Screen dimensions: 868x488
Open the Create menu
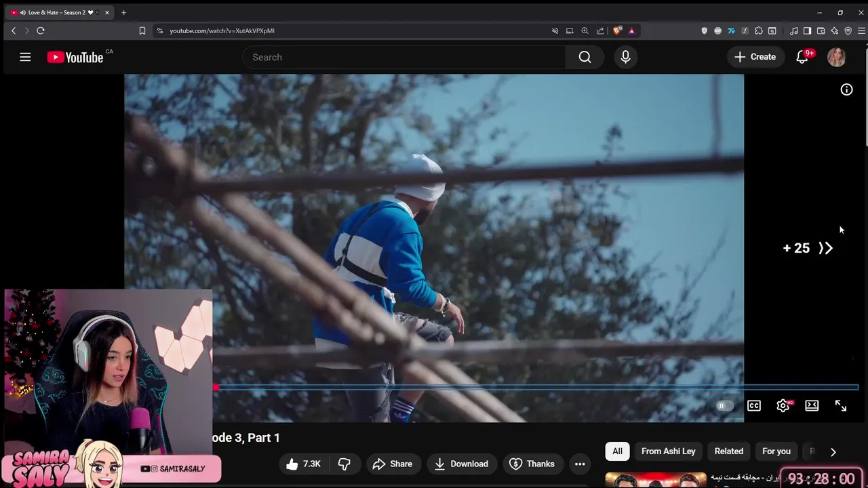tap(755, 57)
